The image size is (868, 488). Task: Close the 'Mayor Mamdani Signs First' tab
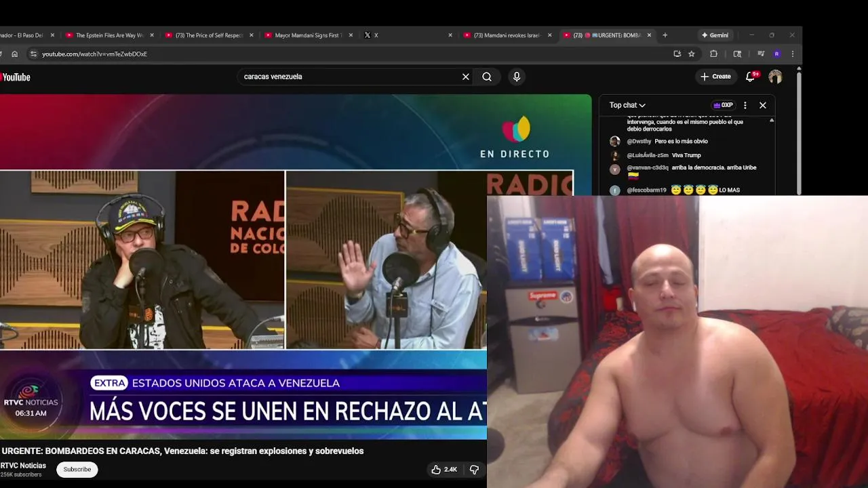point(351,35)
